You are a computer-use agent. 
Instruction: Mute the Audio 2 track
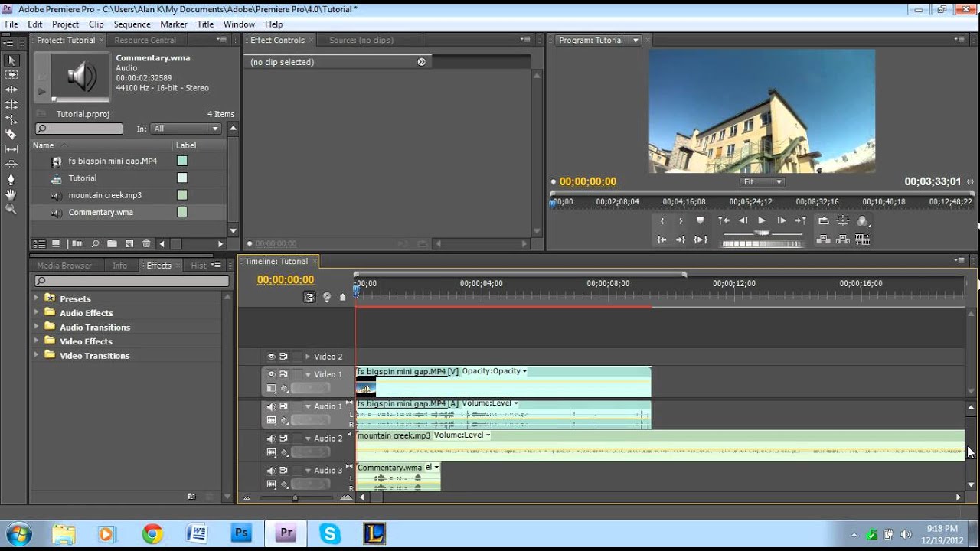coord(271,439)
